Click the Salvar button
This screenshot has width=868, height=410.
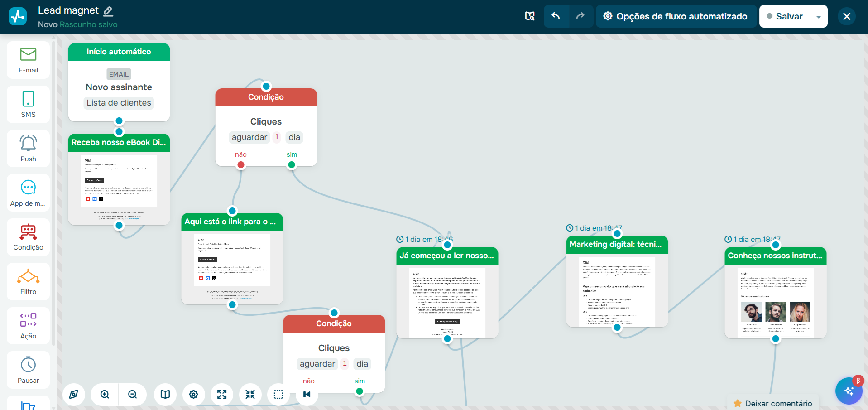point(784,16)
